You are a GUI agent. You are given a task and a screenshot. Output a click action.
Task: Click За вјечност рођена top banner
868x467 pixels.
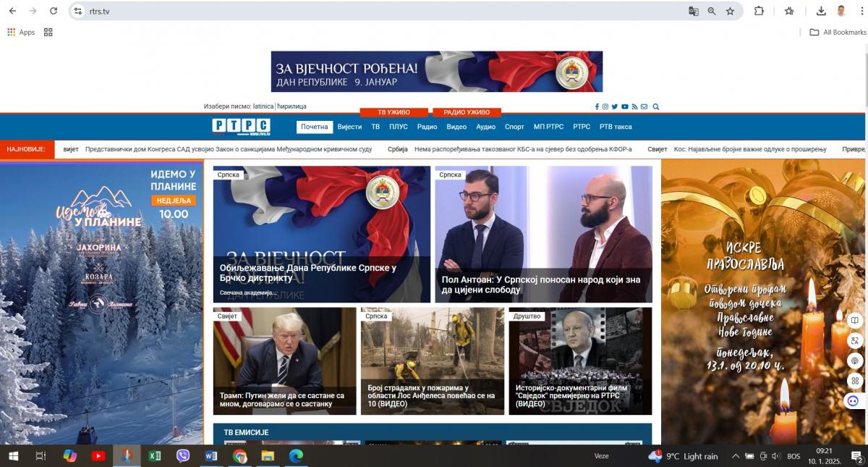pyautogui.click(x=437, y=71)
